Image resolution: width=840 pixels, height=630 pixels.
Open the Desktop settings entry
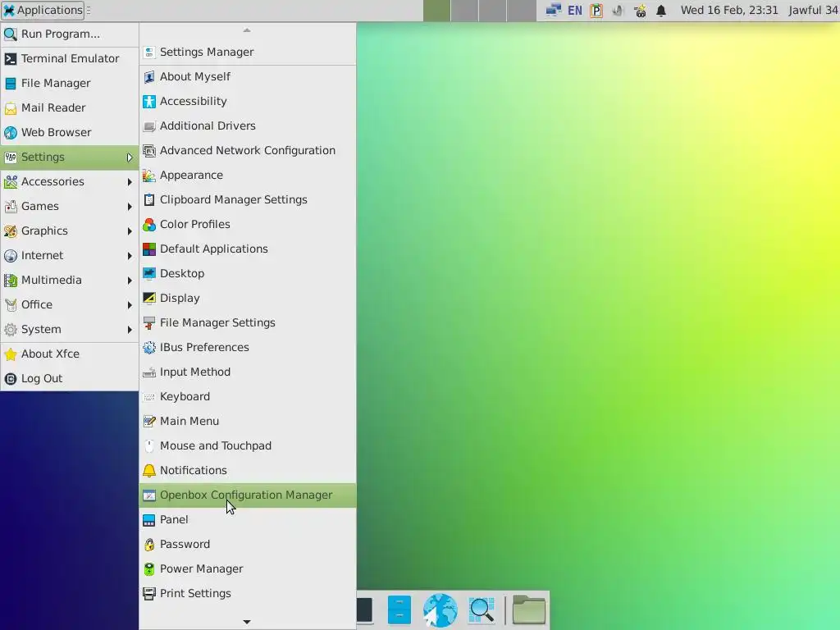248,274
